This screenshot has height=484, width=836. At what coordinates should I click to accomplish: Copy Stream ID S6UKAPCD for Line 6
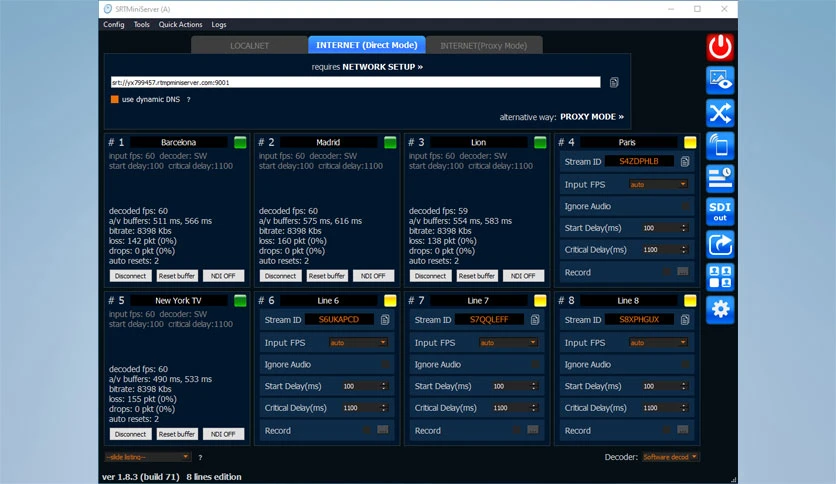(x=385, y=319)
